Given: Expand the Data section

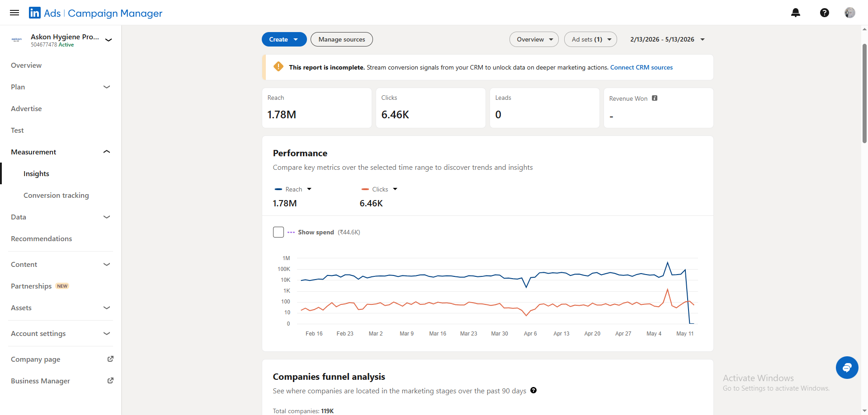Looking at the screenshot, I should (x=107, y=217).
